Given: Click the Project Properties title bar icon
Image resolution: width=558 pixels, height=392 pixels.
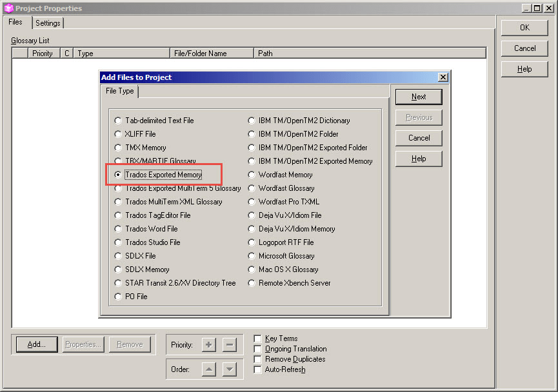Looking at the screenshot, I should point(7,8).
